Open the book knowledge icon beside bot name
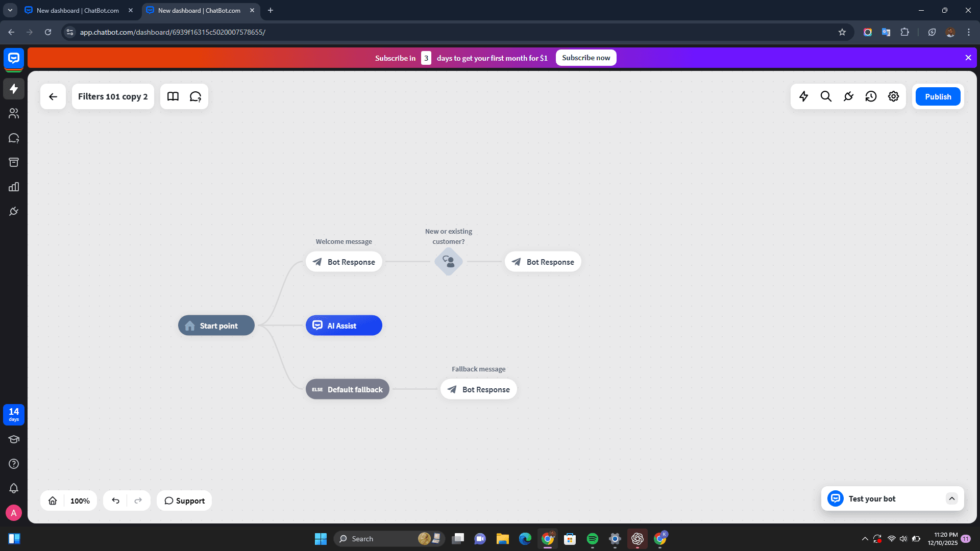980x551 pixels. point(173,96)
